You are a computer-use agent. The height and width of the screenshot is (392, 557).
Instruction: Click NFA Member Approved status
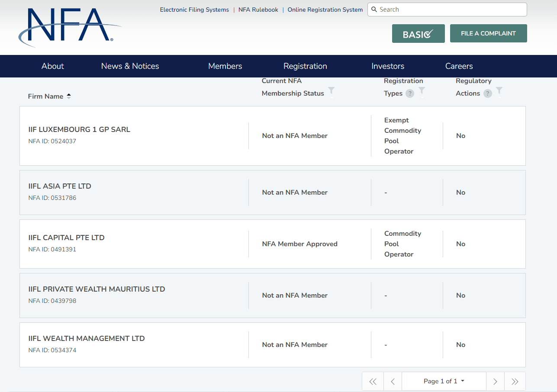[300, 244]
